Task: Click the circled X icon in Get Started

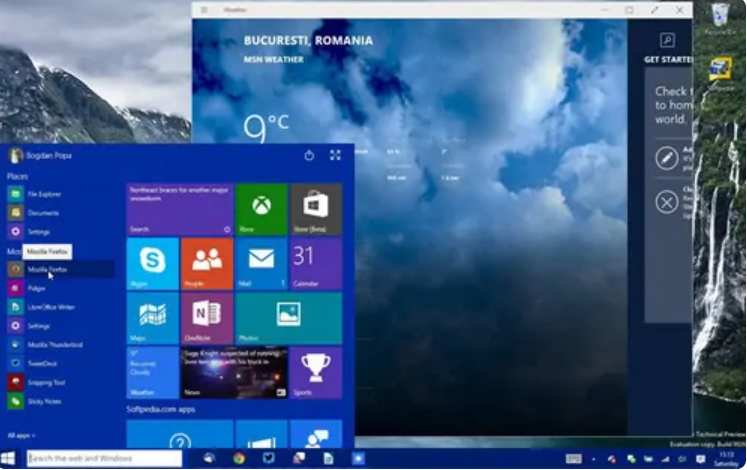Action: click(x=667, y=202)
